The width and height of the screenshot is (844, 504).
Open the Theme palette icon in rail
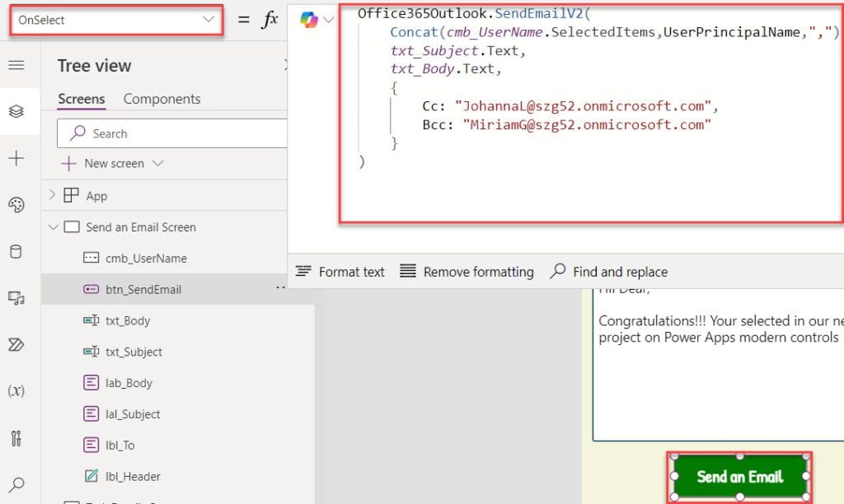(16, 205)
